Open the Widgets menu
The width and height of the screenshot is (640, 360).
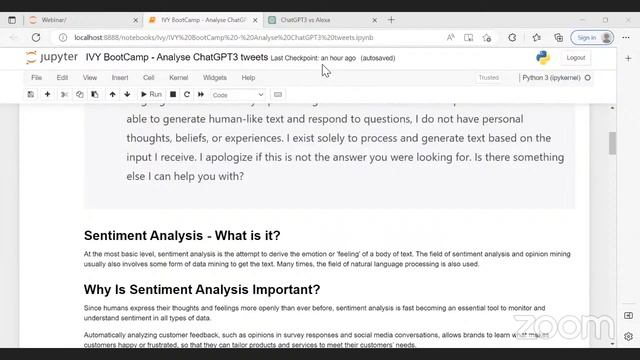coord(215,78)
